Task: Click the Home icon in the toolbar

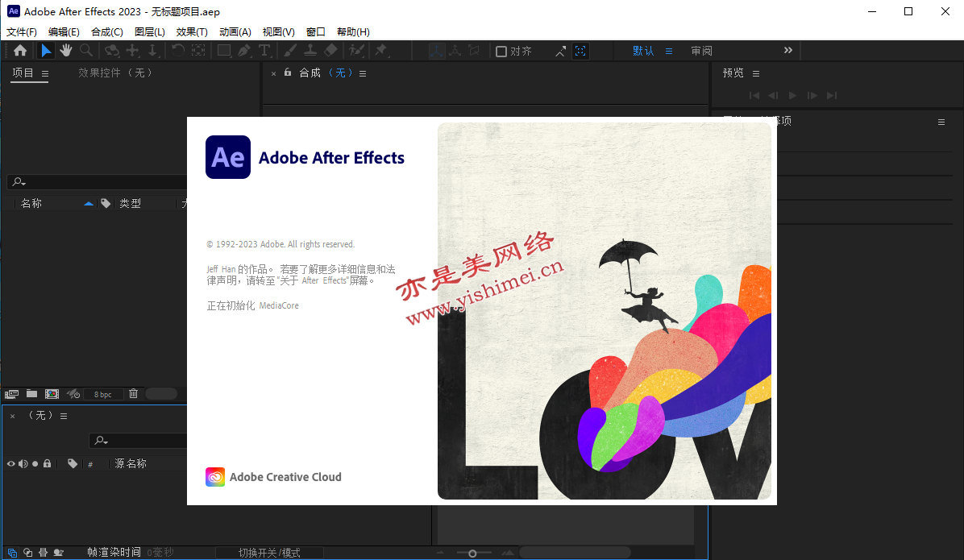Action: (x=20, y=51)
